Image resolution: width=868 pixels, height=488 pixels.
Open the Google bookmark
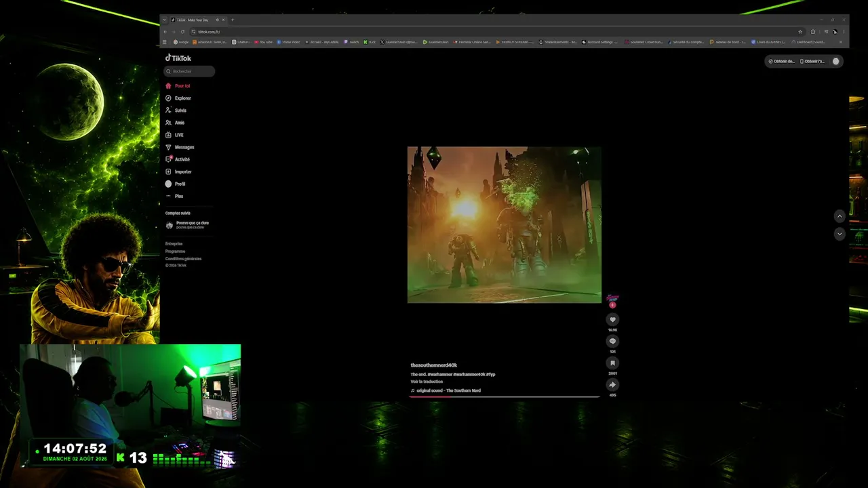[x=182, y=42]
